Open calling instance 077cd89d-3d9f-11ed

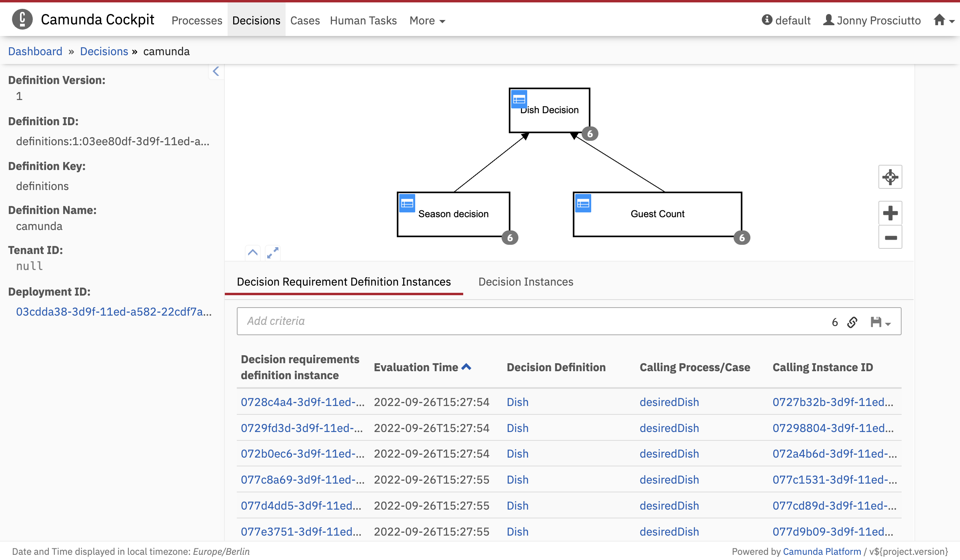tap(835, 506)
